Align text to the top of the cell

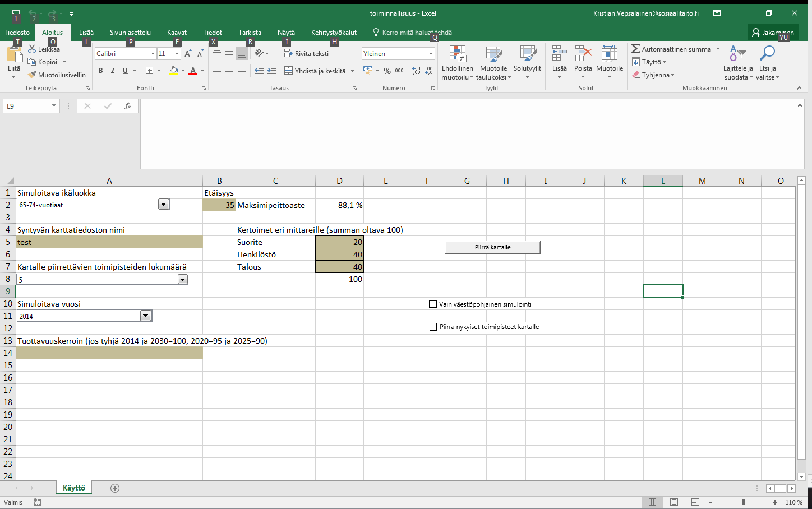pos(217,54)
